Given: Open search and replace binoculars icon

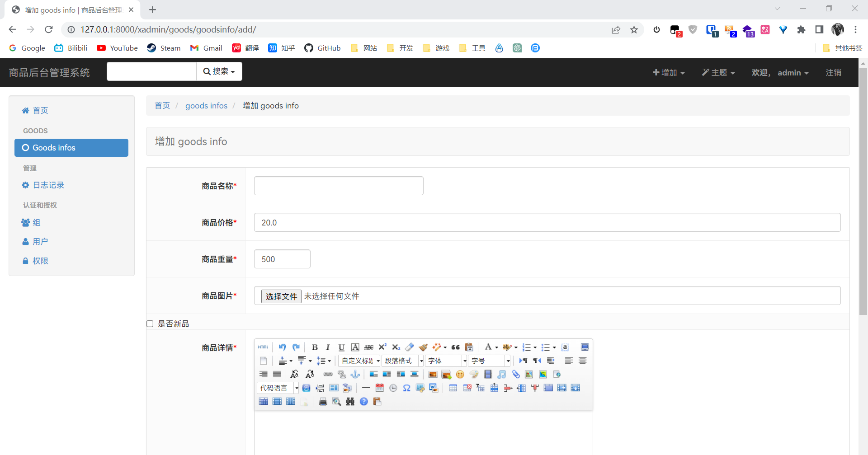Looking at the screenshot, I should [x=350, y=401].
